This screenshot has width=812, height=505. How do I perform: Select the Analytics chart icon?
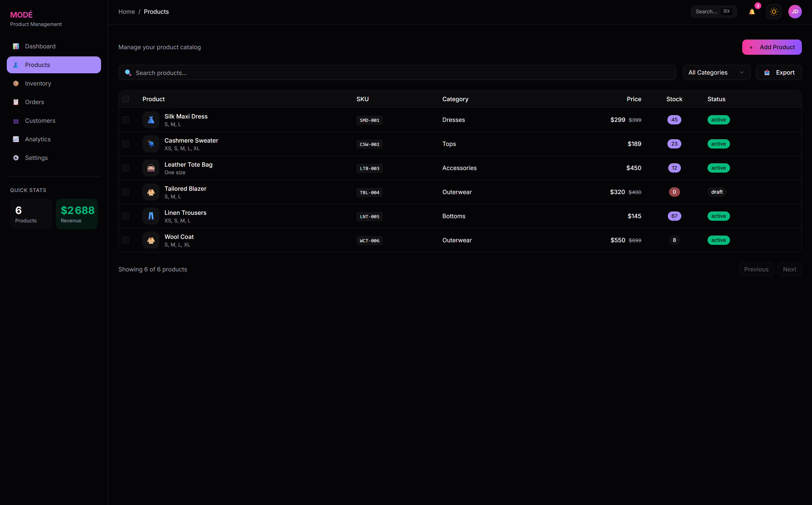16,139
